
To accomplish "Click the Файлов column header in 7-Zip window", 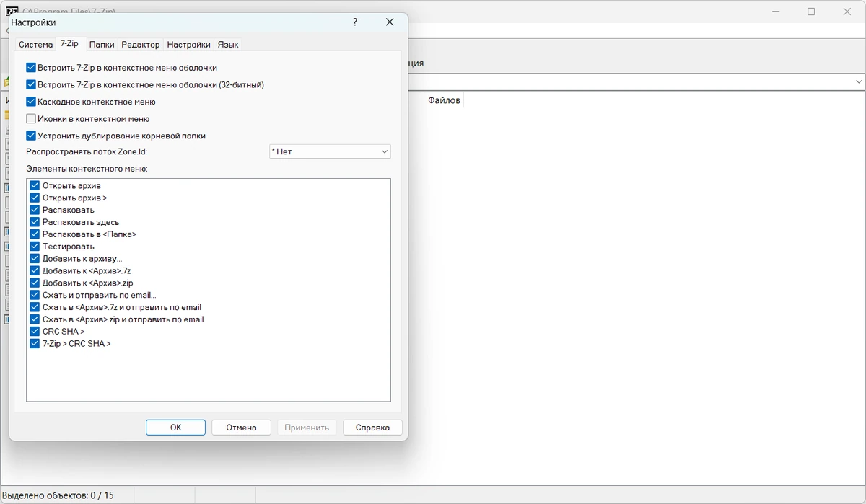I will pyautogui.click(x=444, y=100).
